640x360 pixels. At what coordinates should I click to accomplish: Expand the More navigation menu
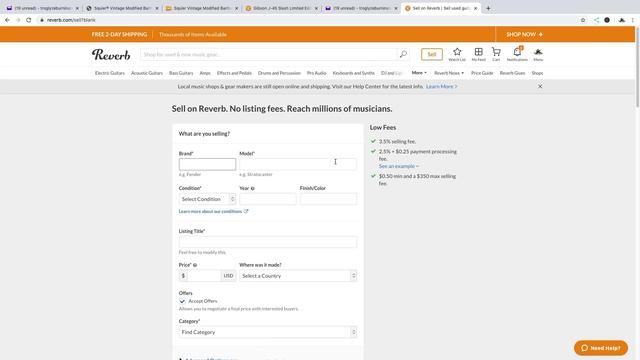419,73
